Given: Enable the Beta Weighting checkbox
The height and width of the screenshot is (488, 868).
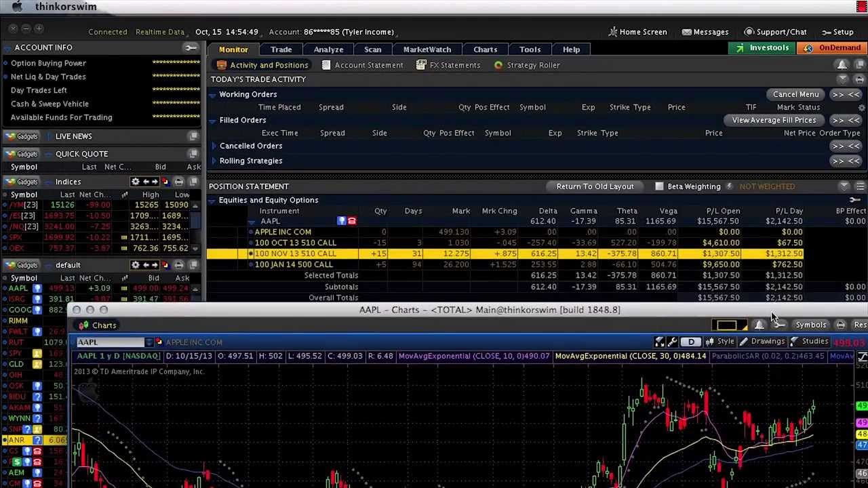Looking at the screenshot, I should 659,186.
